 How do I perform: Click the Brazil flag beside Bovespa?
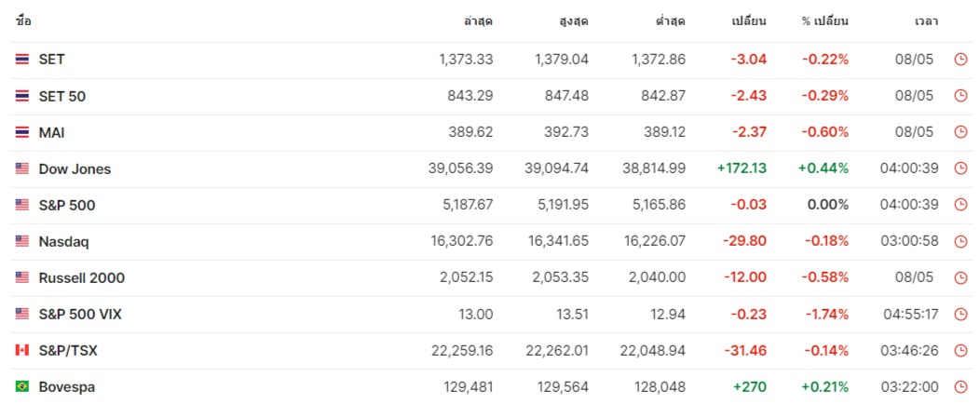coord(22,386)
